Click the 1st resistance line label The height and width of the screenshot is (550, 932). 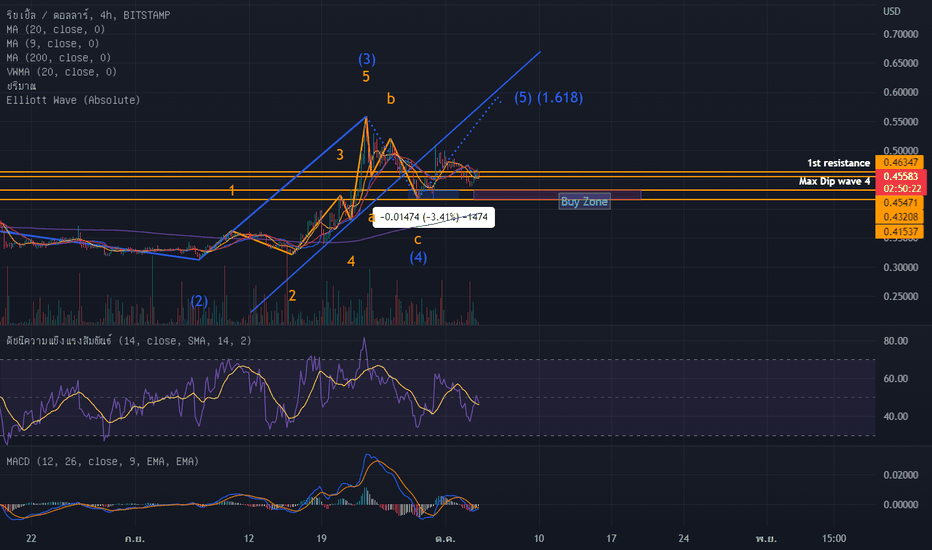tap(838, 163)
